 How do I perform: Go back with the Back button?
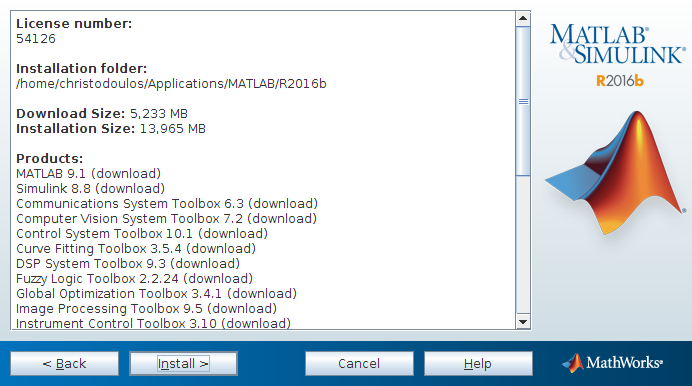pos(64,364)
